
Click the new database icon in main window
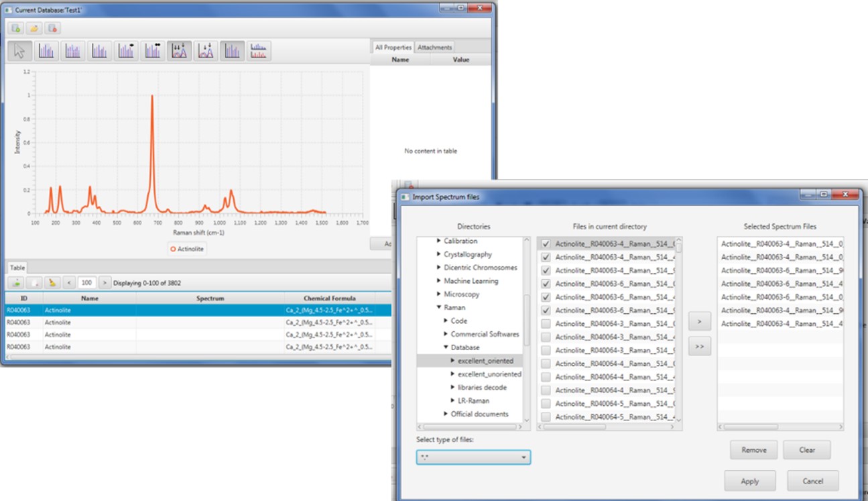coord(16,28)
